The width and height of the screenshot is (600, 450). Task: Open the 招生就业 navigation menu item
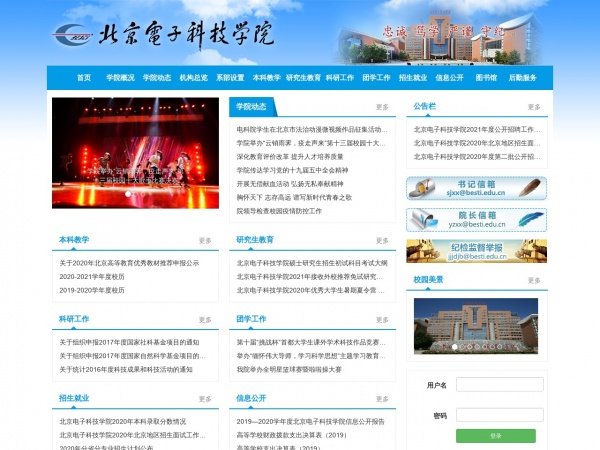point(413,78)
